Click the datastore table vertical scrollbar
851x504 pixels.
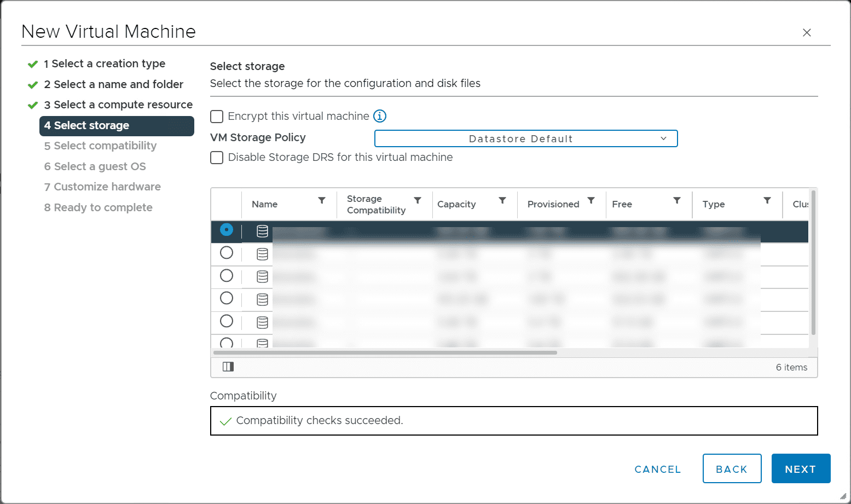pyautogui.click(x=813, y=263)
